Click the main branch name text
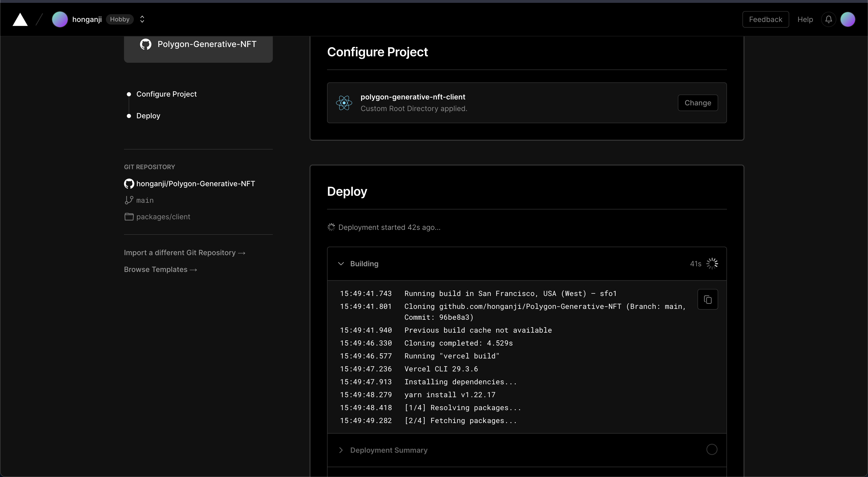Screen dimensions: 868x477 tap(145, 200)
